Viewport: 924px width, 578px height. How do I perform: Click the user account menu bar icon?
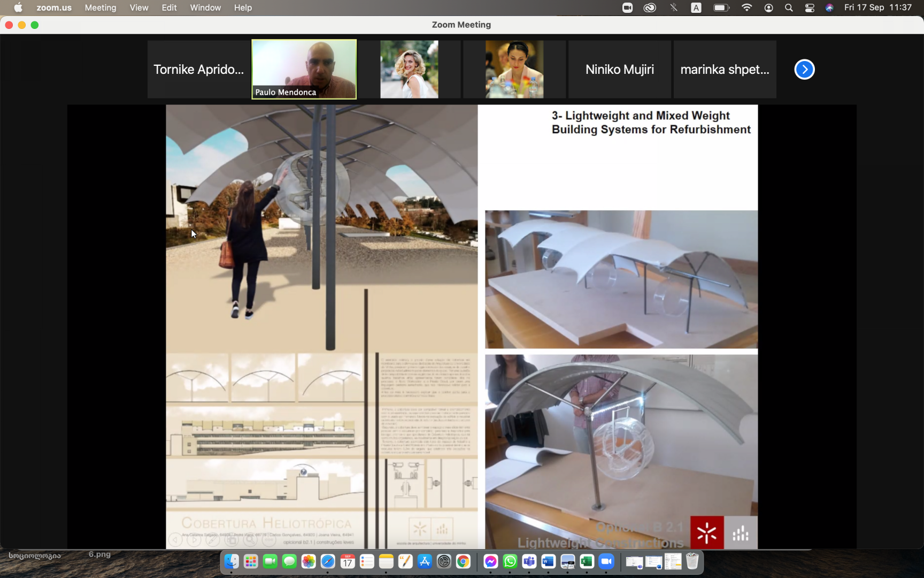click(768, 7)
